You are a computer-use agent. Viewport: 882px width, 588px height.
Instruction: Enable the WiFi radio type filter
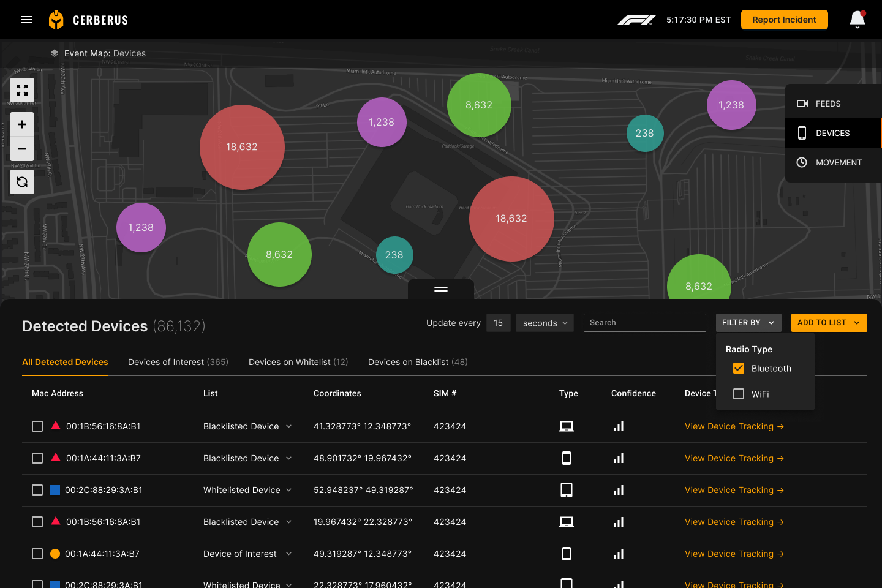(739, 394)
